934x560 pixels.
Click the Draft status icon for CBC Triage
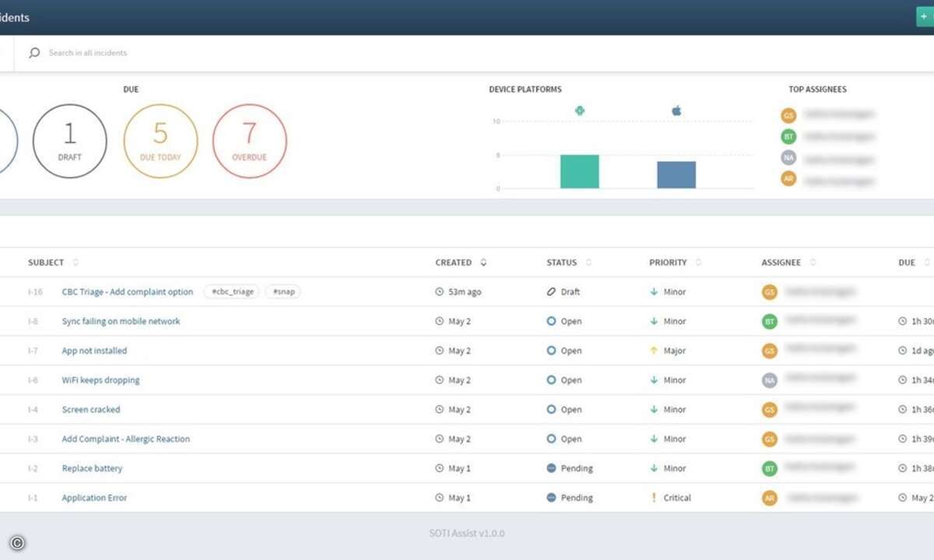552,292
